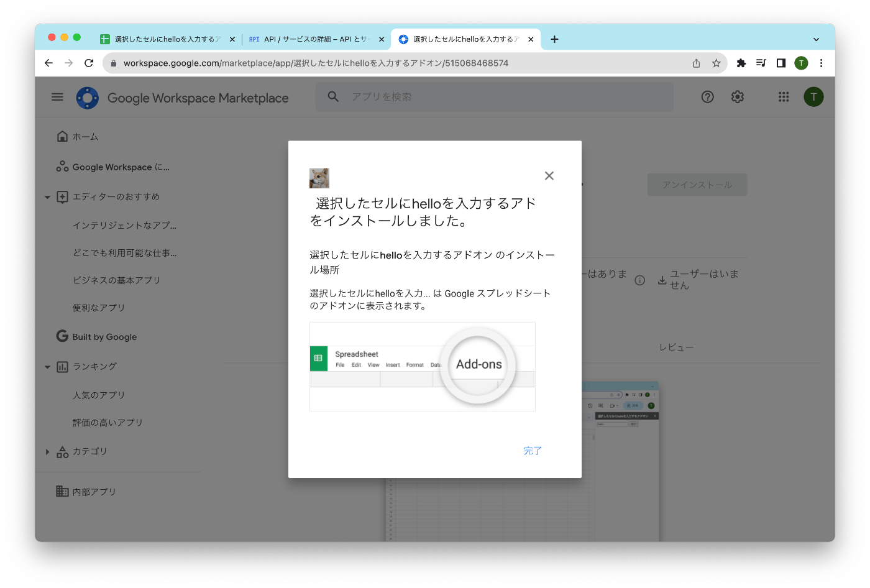
Task: Click the アンインストール button
Action: click(697, 185)
